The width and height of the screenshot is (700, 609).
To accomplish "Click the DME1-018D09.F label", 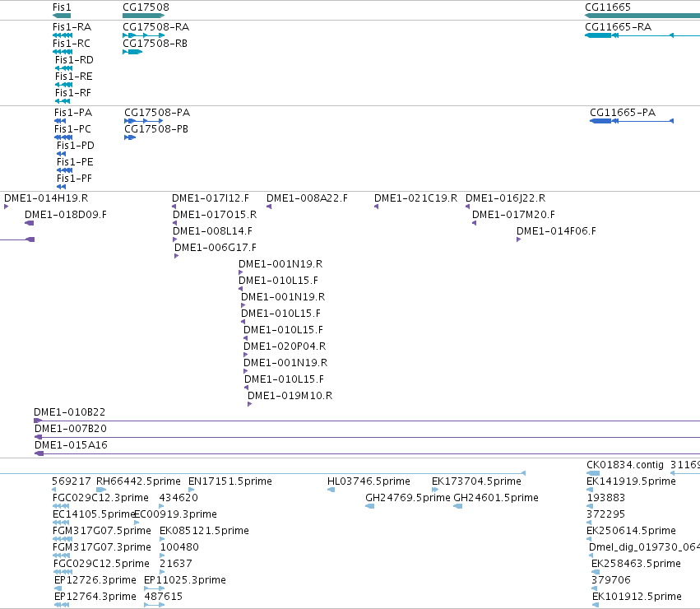I will click(x=66, y=215).
